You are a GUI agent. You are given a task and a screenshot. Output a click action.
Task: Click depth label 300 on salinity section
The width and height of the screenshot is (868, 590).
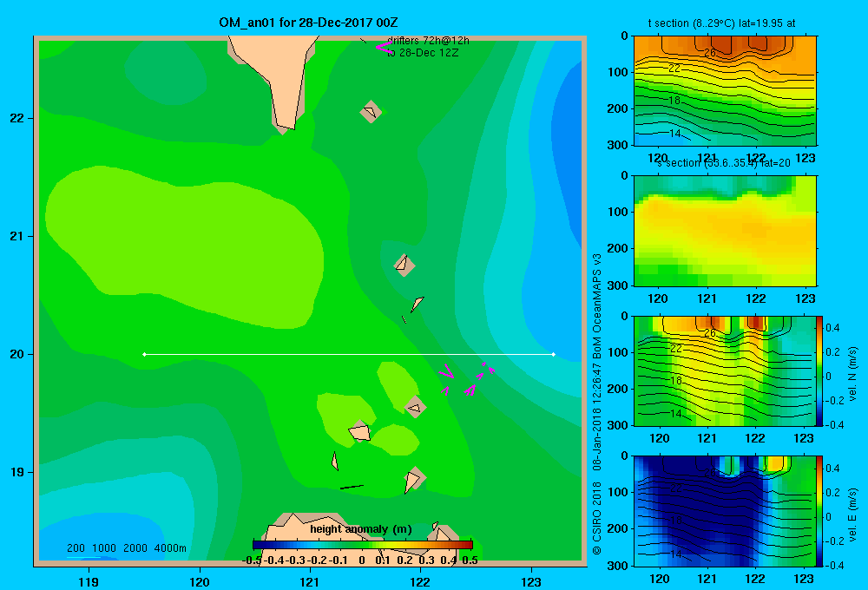(x=618, y=285)
